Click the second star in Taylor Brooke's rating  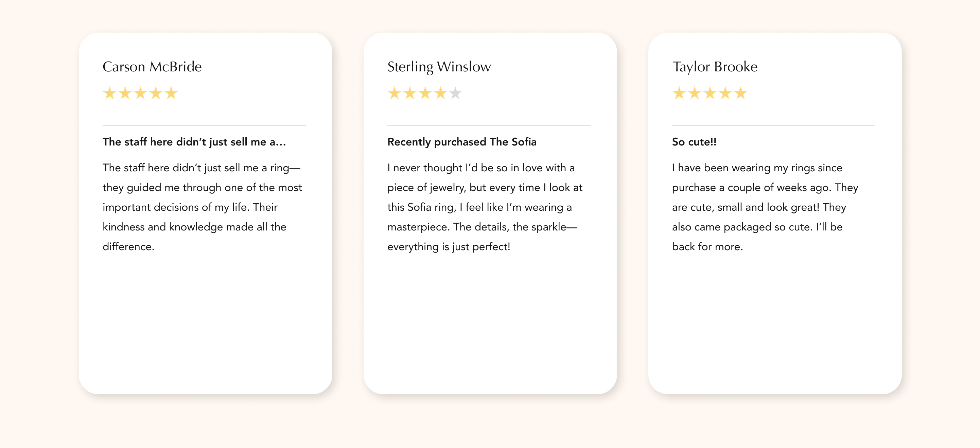694,93
